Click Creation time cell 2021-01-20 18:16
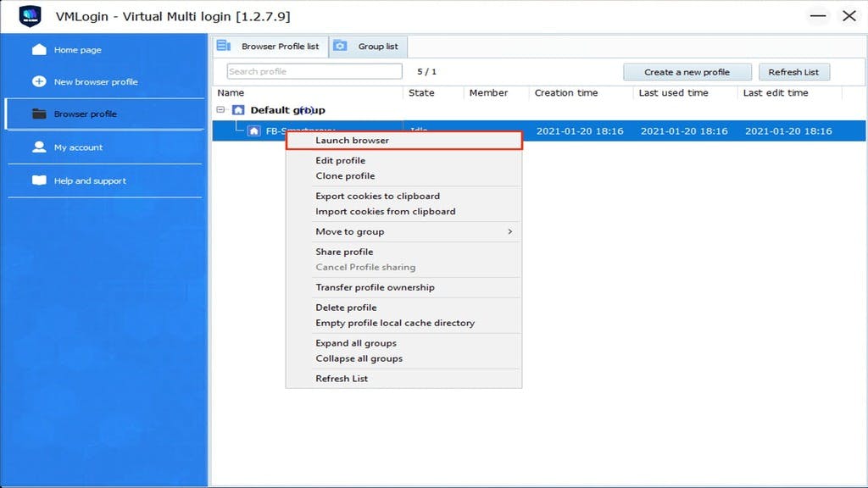868x488 pixels. click(580, 131)
